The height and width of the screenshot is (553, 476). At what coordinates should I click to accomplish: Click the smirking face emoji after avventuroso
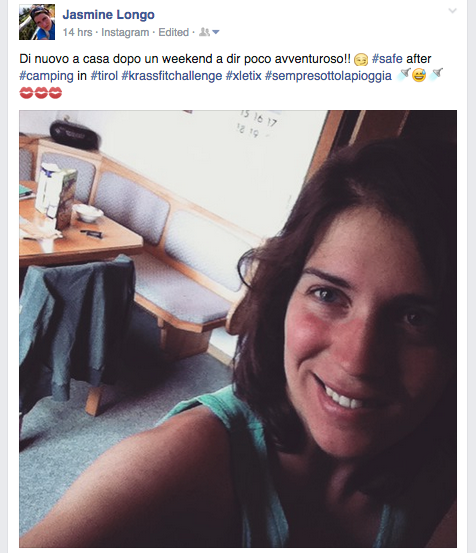pyautogui.click(x=361, y=59)
